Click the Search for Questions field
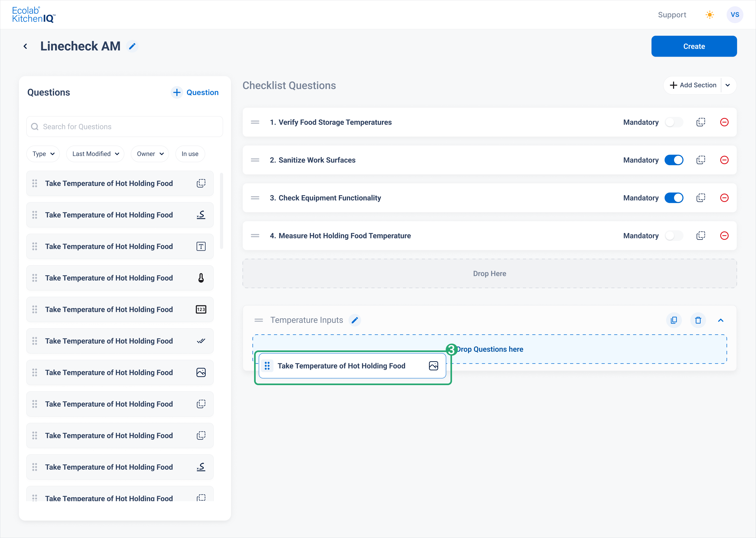 click(124, 127)
